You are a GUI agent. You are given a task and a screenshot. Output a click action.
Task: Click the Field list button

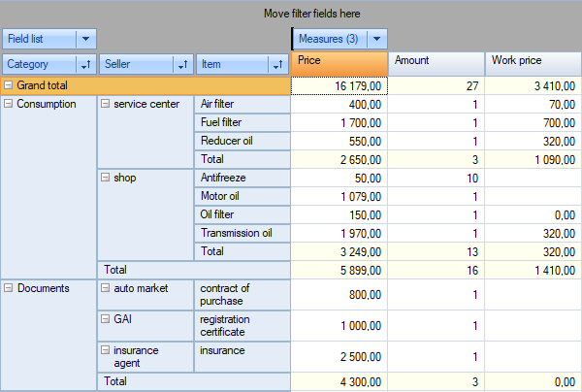(39, 39)
